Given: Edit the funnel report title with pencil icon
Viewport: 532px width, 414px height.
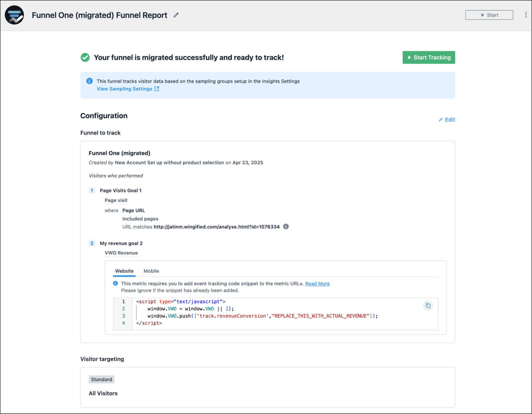Looking at the screenshot, I should click(176, 15).
